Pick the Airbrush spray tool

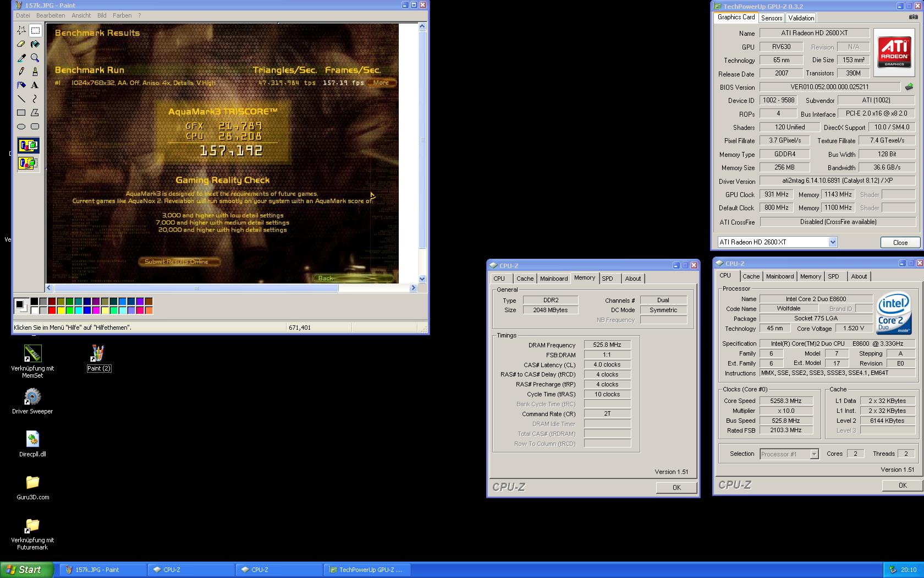pyautogui.click(x=21, y=85)
